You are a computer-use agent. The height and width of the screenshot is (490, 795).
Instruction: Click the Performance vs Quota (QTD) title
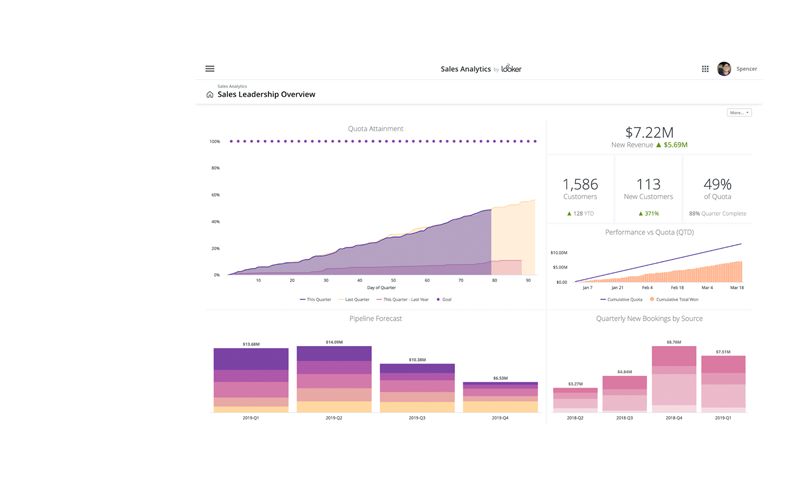[649, 232]
